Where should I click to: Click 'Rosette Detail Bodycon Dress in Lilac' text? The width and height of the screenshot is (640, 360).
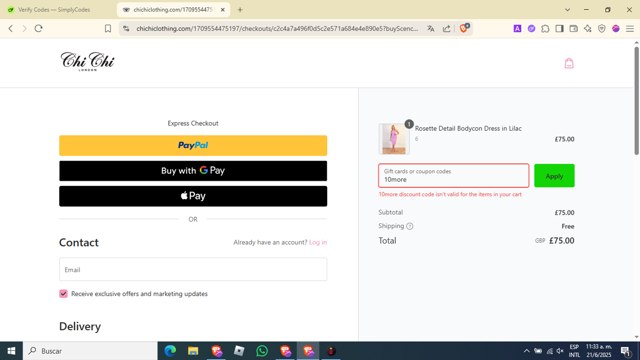click(468, 128)
